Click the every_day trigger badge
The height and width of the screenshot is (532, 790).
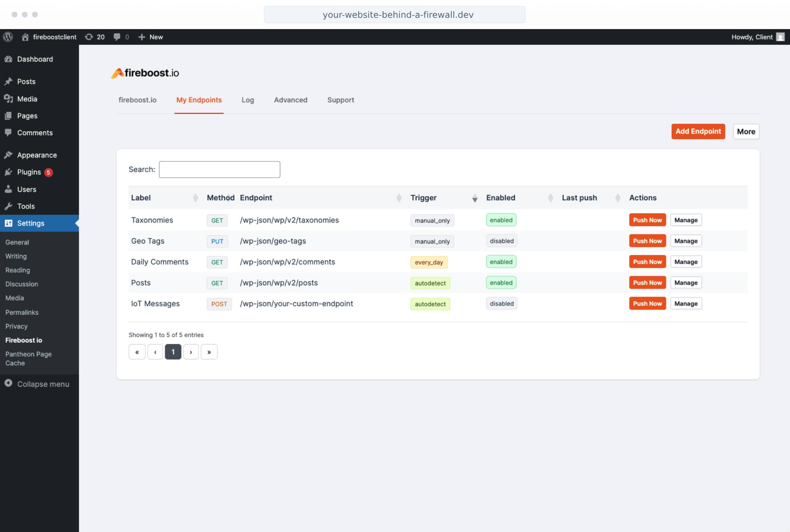(429, 262)
